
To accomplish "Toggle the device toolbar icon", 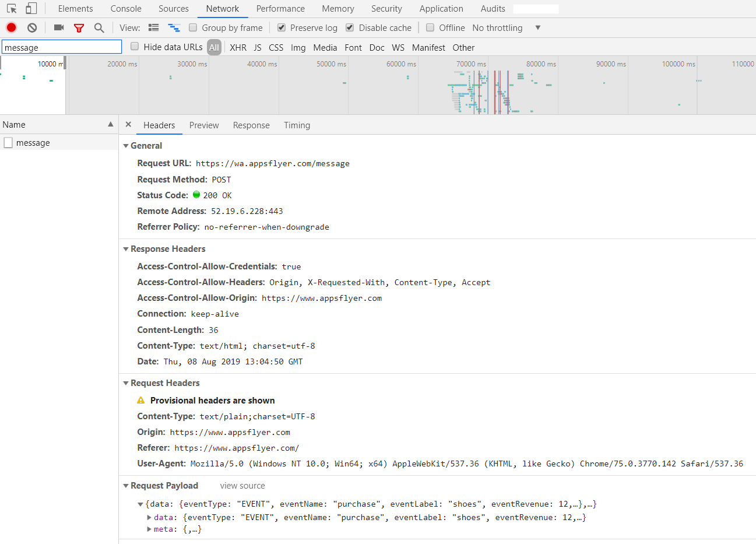I will [x=31, y=9].
